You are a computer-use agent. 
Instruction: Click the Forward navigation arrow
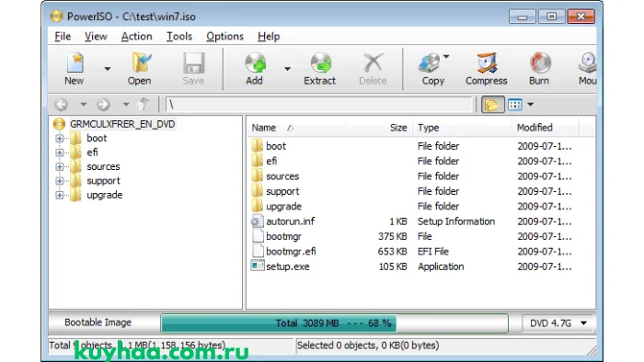103,105
